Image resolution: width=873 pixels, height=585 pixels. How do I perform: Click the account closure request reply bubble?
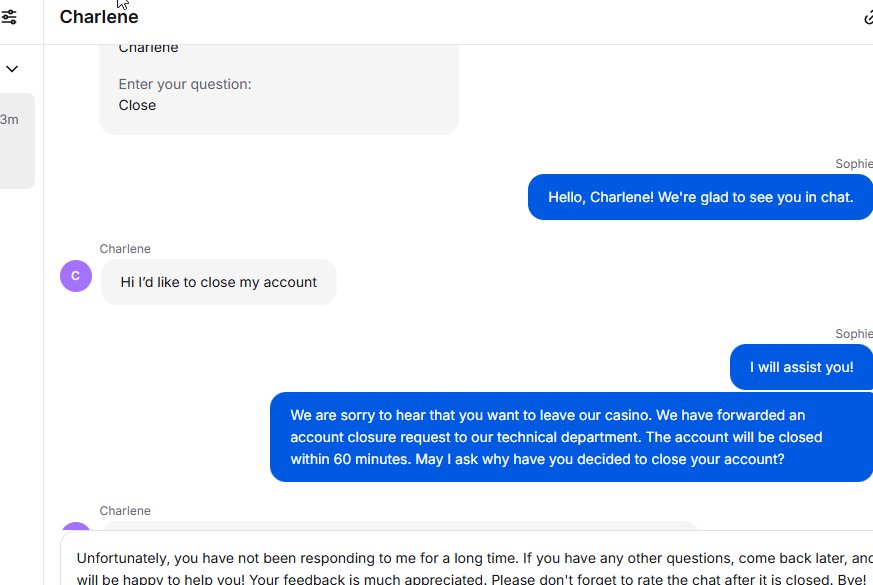point(571,437)
